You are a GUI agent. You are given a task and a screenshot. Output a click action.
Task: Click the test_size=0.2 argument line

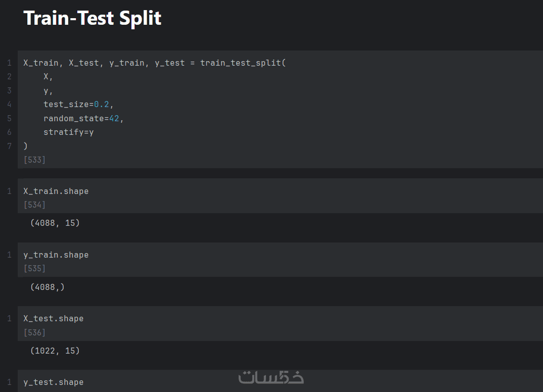point(78,105)
